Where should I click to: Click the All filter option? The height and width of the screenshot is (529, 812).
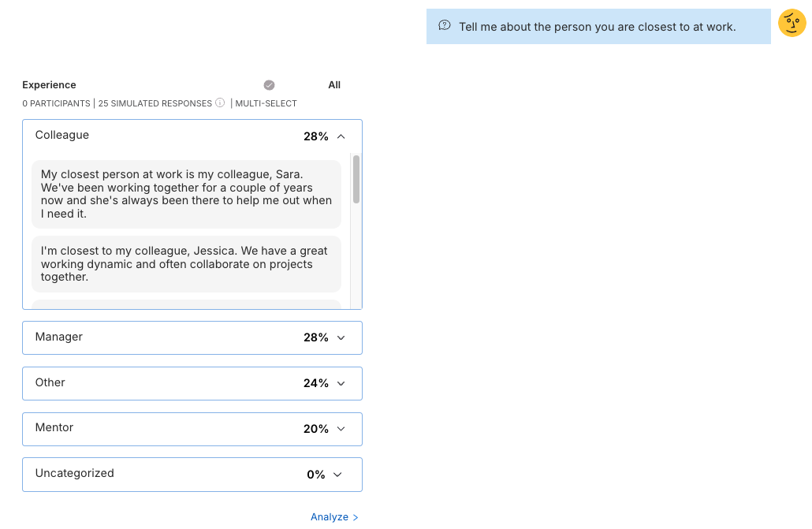pos(334,84)
